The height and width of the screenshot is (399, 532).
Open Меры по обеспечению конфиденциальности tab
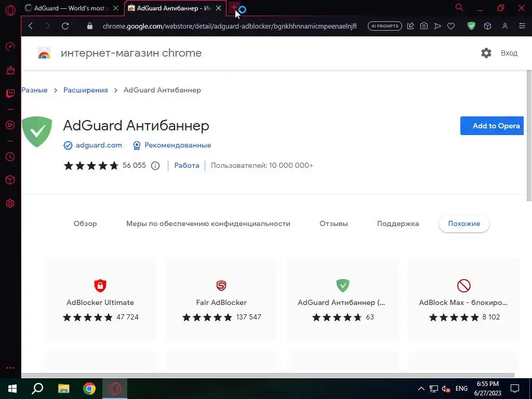pyautogui.click(x=208, y=223)
